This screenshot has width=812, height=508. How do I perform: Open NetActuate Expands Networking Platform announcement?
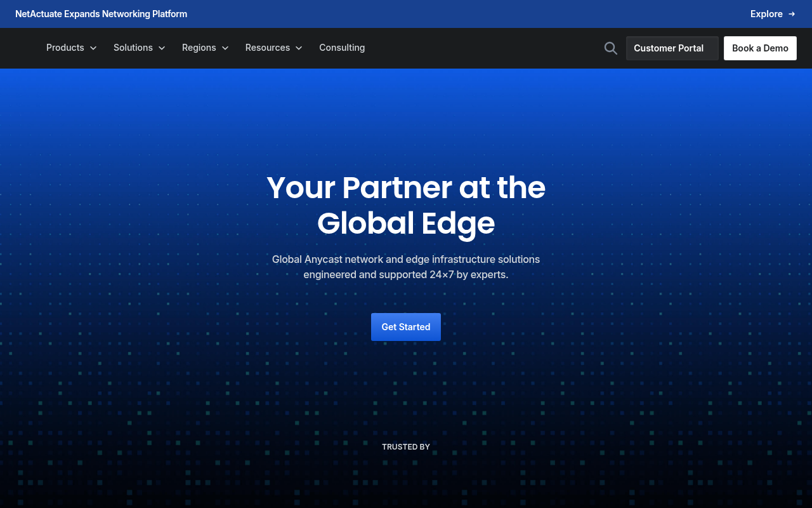[x=101, y=14]
